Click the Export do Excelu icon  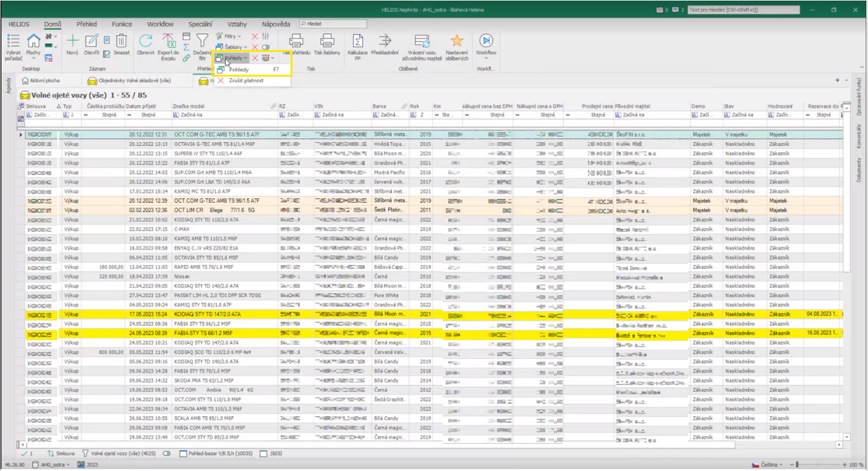[x=168, y=41]
